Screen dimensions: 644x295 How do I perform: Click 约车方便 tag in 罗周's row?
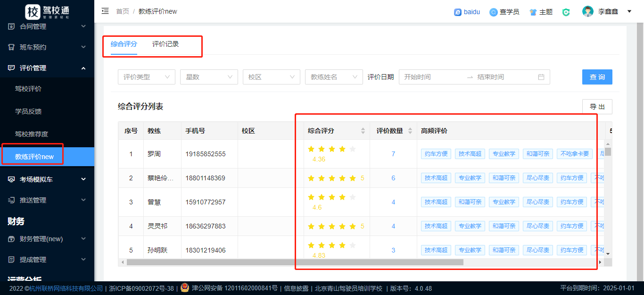coord(436,154)
